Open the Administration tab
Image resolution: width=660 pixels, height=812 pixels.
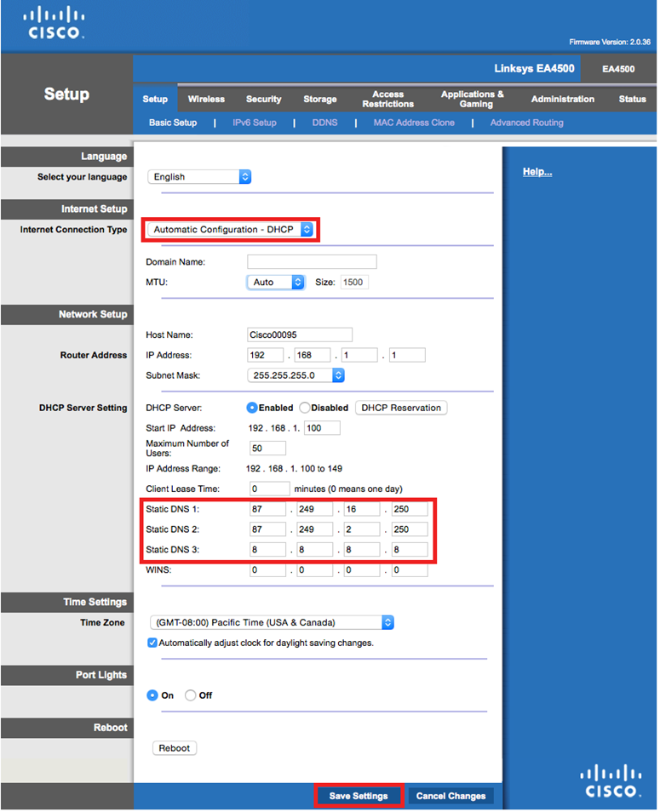563,99
